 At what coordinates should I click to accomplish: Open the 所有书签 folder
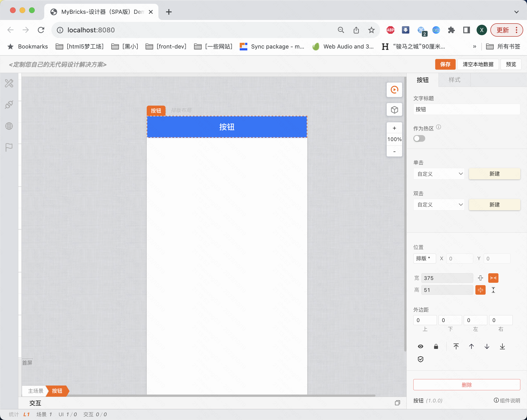(503, 46)
